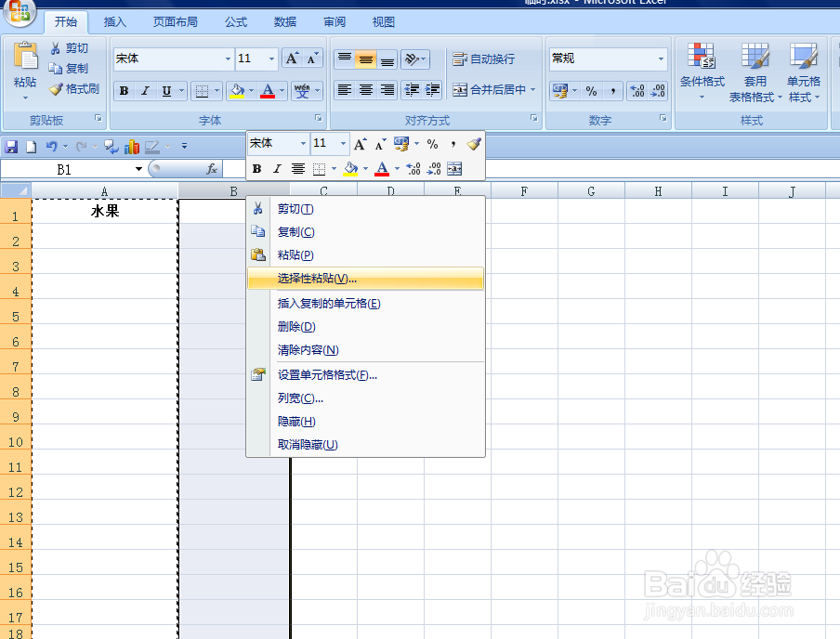Click ribbon comma style button
Image resolution: width=840 pixels, height=639 pixels.
pos(613,91)
